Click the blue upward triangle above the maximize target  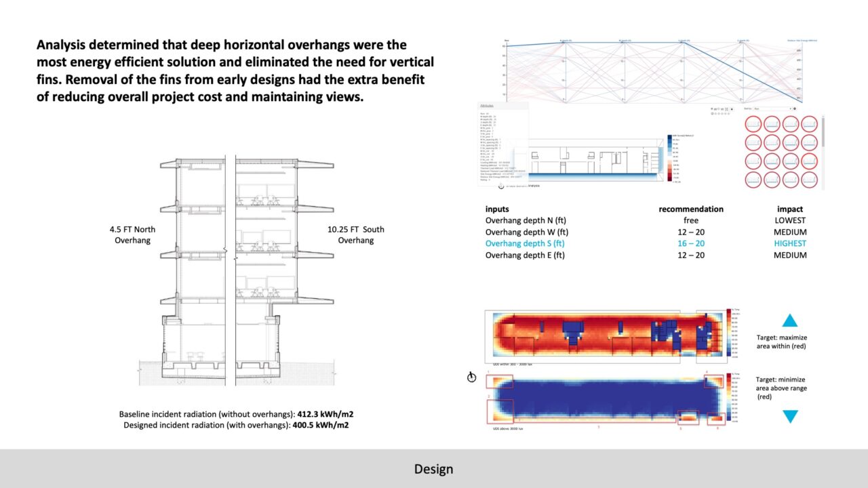click(x=790, y=321)
